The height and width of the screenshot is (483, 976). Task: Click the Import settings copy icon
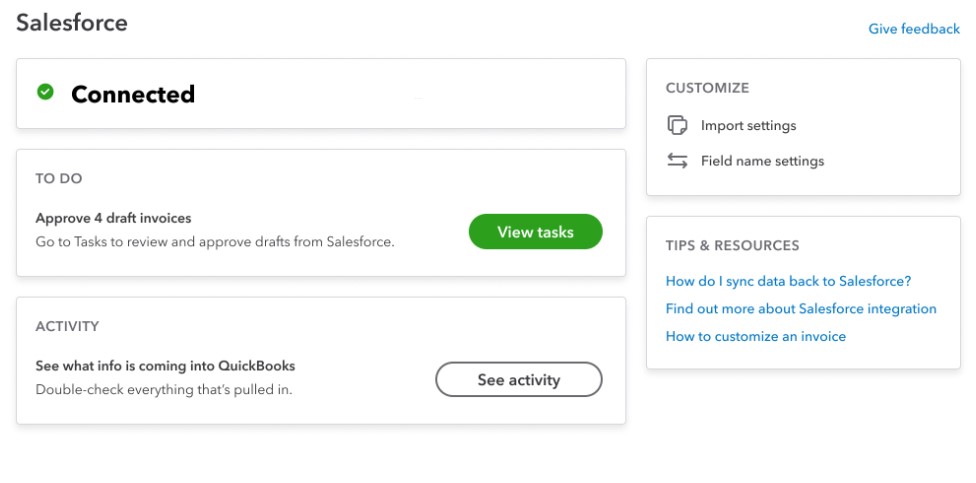pos(677,125)
